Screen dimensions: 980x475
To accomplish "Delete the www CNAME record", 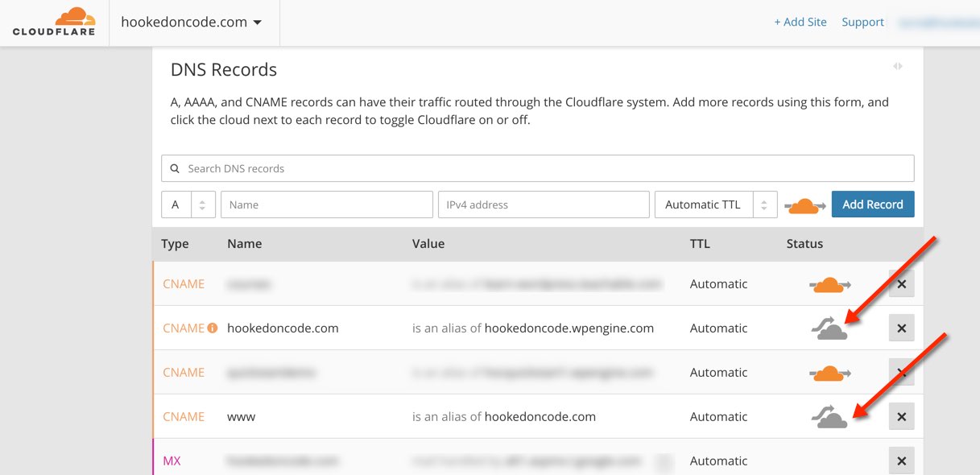I will click(901, 416).
